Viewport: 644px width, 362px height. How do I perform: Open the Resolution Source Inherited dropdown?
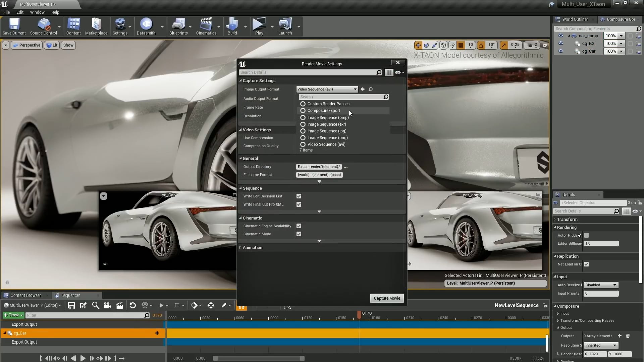pos(601,345)
